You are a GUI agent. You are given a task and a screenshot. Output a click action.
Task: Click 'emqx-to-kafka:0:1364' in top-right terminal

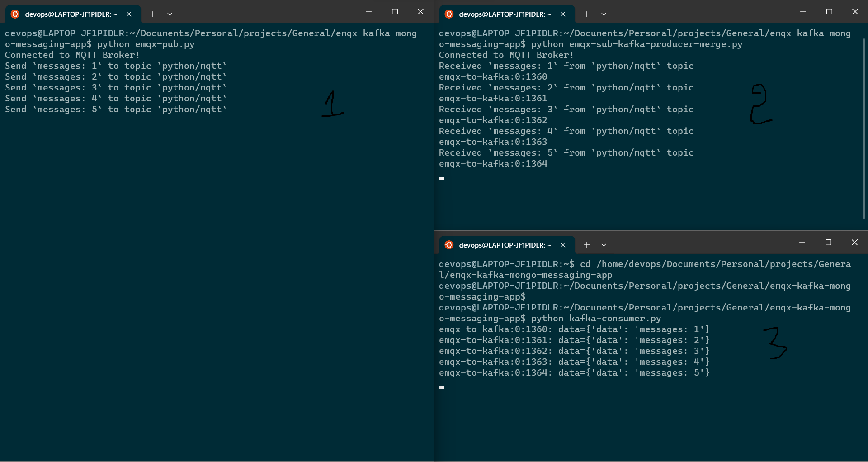click(493, 164)
